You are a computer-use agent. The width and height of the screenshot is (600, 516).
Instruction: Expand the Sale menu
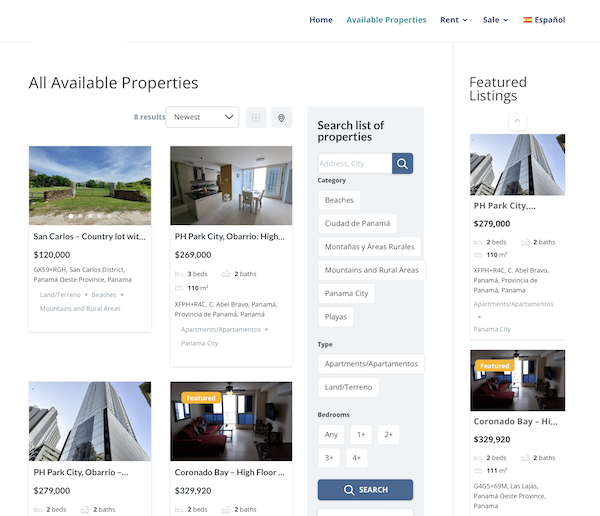point(495,20)
